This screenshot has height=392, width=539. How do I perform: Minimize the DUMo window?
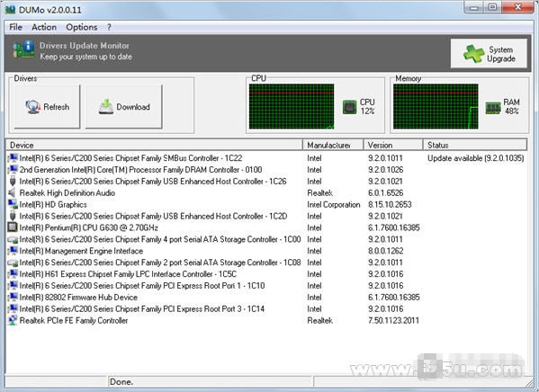474,7
